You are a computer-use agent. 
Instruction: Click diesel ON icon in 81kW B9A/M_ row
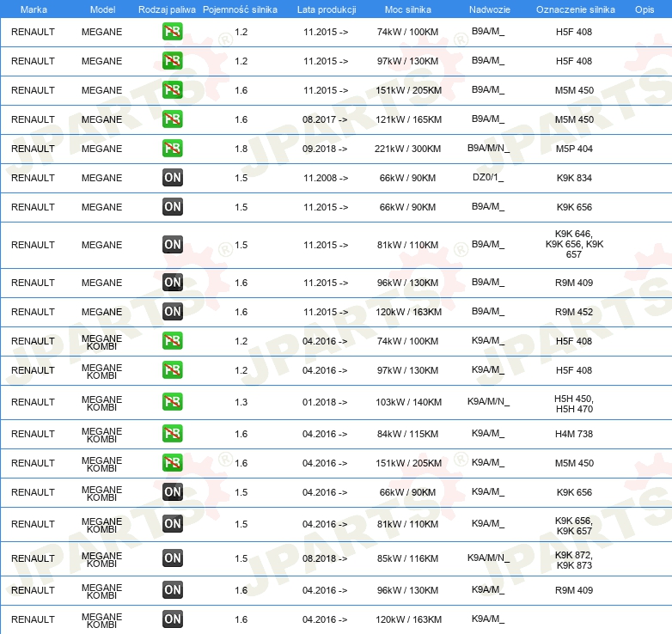pos(172,245)
